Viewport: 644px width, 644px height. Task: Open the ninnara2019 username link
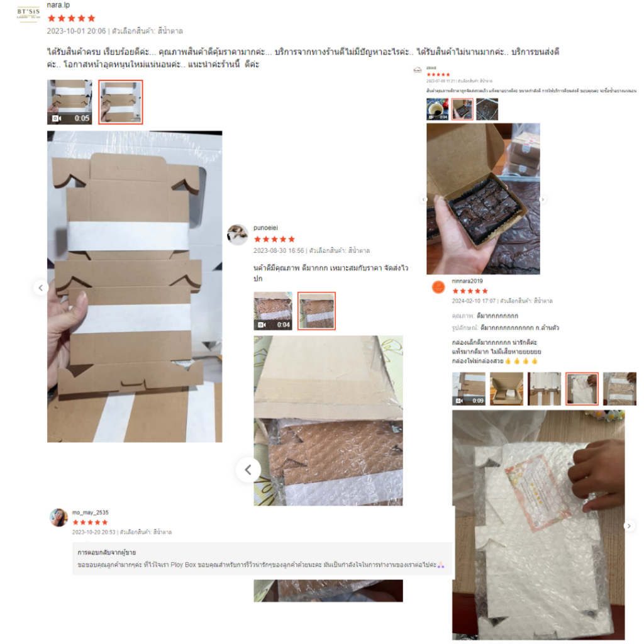pos(467,281)
